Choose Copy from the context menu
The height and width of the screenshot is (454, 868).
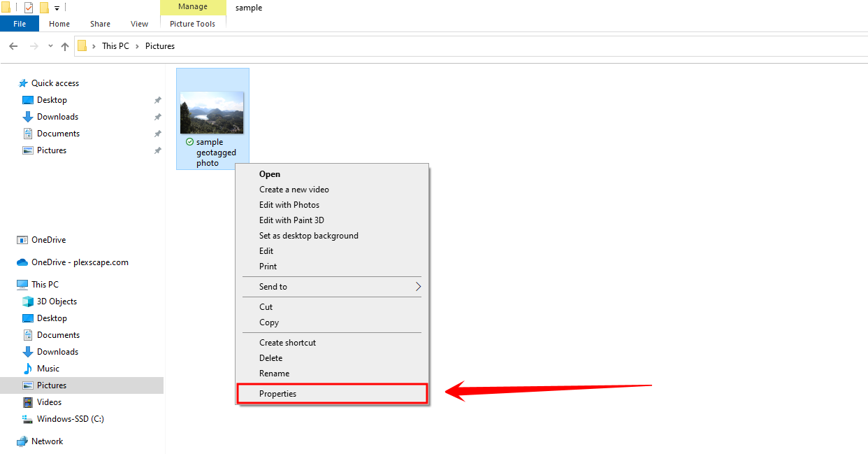click(332, 322)
